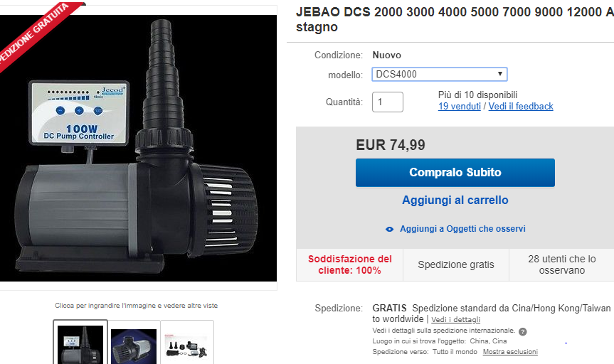Screen dimensions: 614x364
Task: Click the Quantità input field
Action: (387, 102)
